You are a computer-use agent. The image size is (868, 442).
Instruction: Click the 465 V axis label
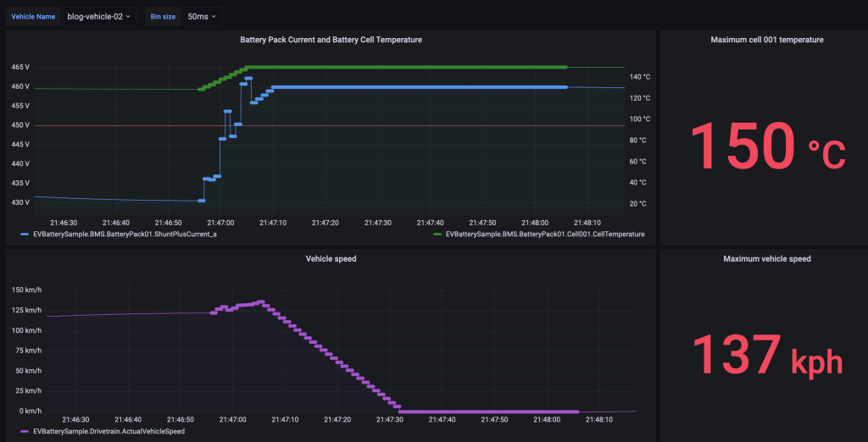click(20, 67)
